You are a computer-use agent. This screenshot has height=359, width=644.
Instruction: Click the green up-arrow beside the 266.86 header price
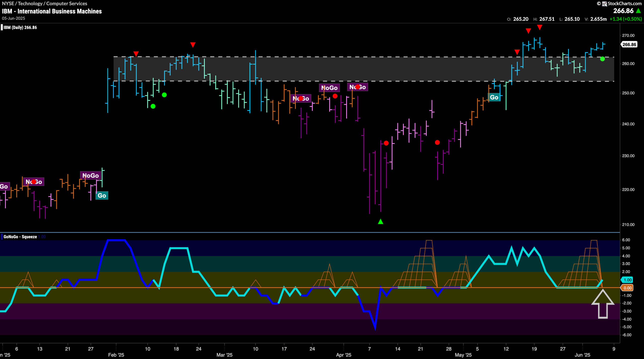638,11
